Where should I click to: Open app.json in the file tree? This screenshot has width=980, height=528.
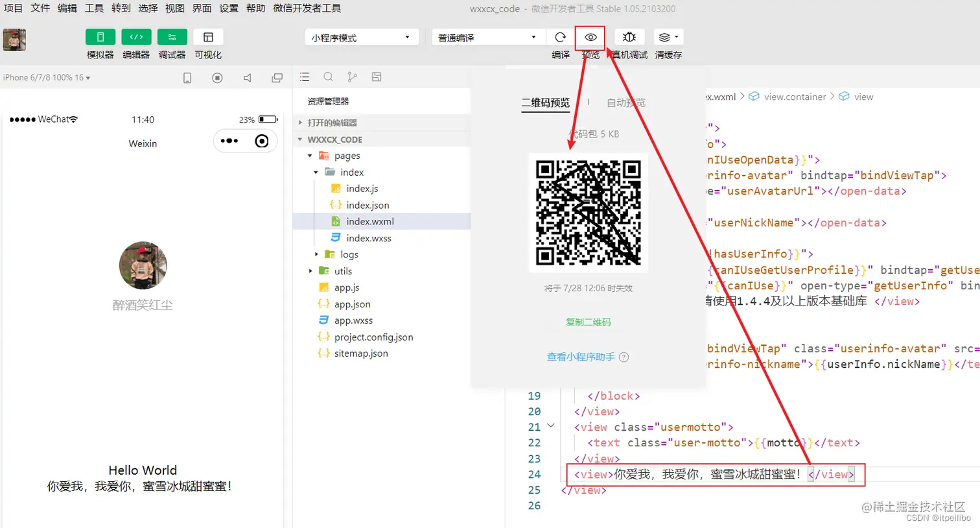pos(352,304)
